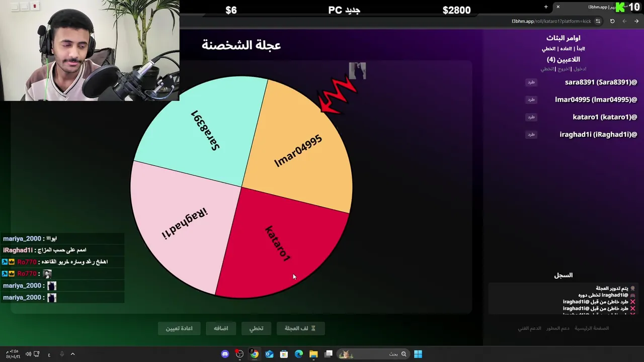Select player name @kataro1 (kataro1)

click(x=605, y=117)
